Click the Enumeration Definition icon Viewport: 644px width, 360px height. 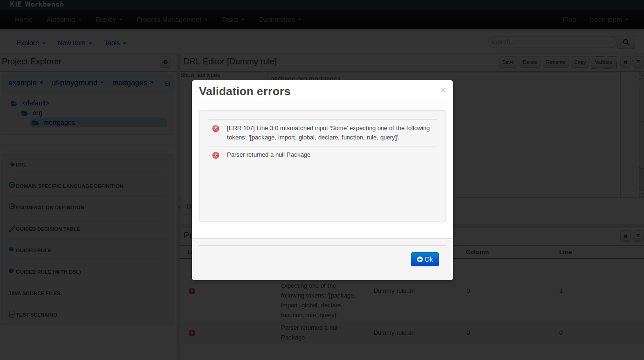(12, 207)
